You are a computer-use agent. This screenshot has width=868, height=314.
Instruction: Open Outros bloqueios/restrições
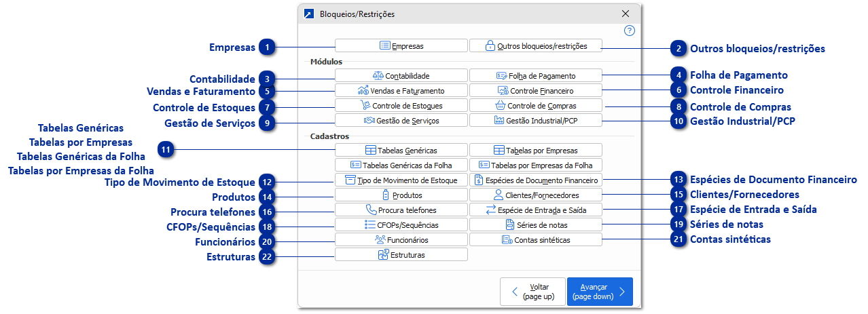pos(535,46)
